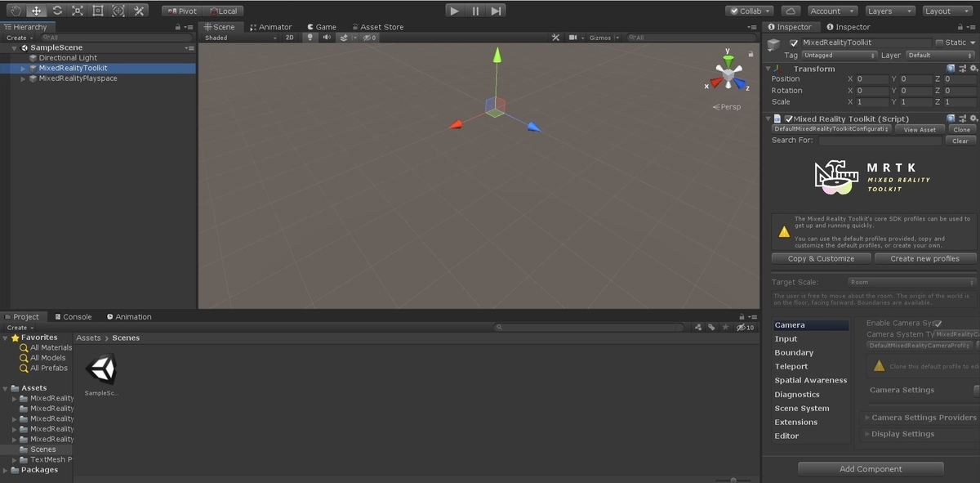Open the Asset Store tab
This screenshot has width=980, height=483.
376,27
